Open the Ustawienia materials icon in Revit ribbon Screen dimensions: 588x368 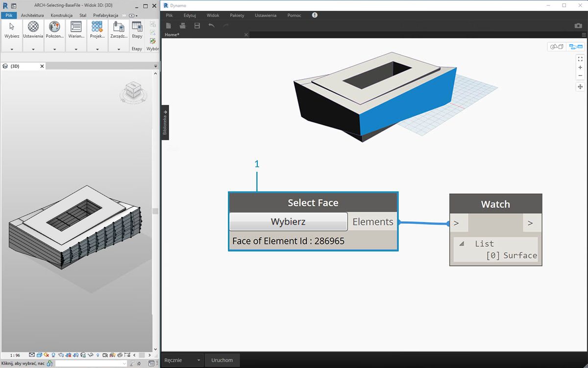point(33,26)
